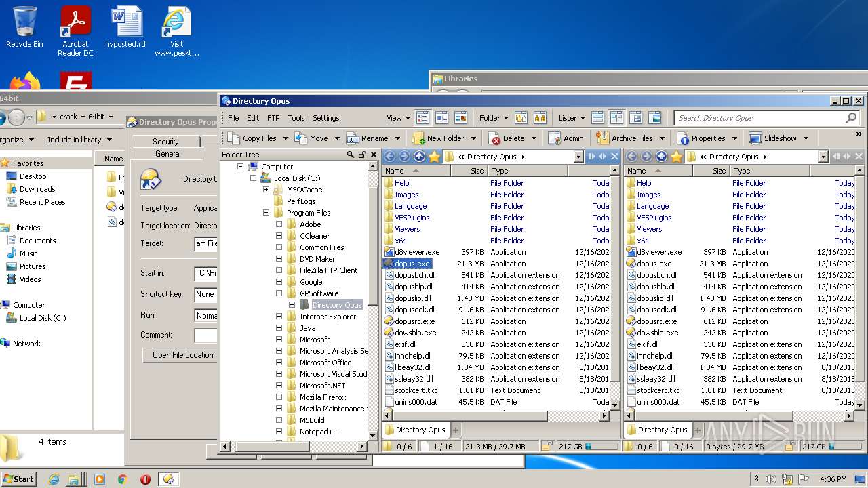Expand the MSOCache tree node

(266, 190)
